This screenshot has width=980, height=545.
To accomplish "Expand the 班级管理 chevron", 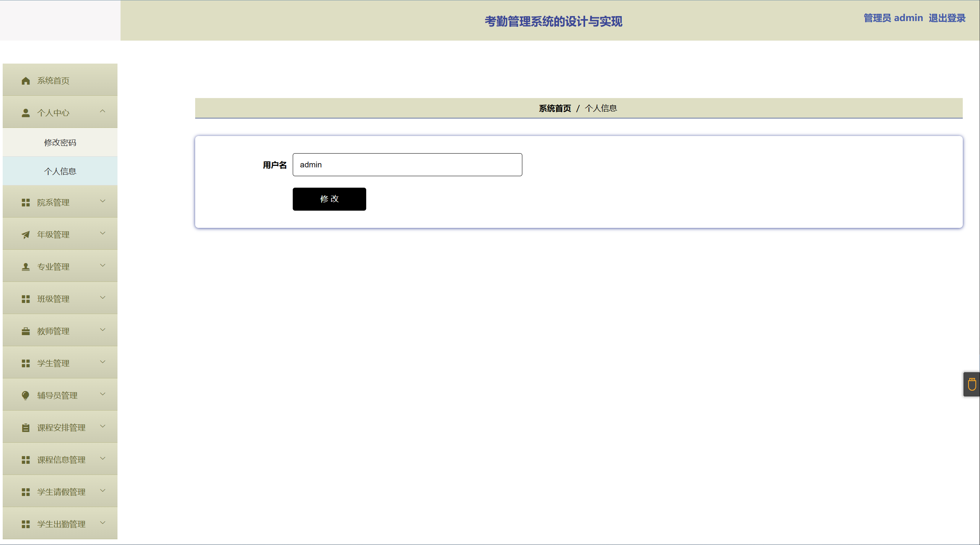I will click(x=103, y=298).
